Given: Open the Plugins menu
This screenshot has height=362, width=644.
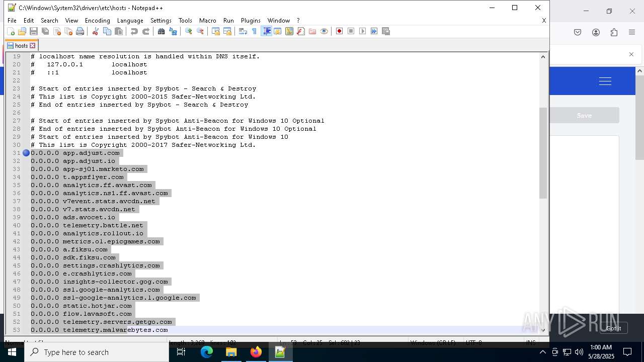Looking at the screenshot, I should pos(251,21).
